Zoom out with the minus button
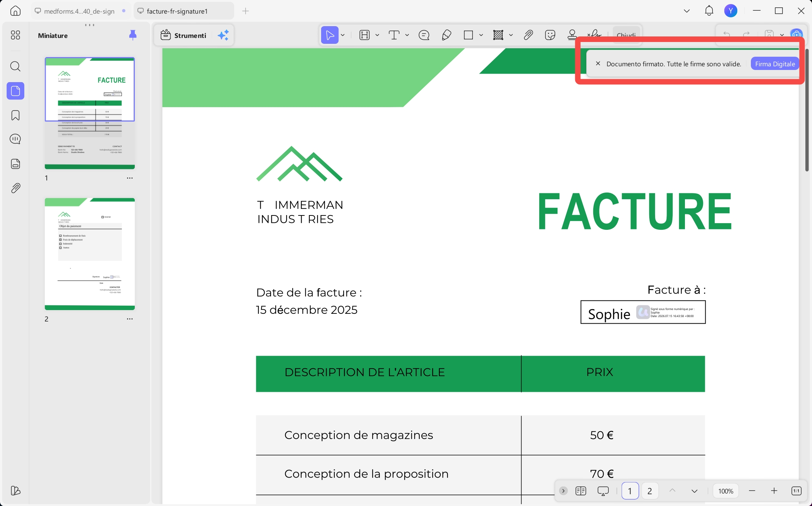Viewport: 812px width, 506px height. (x=752, y=491)
